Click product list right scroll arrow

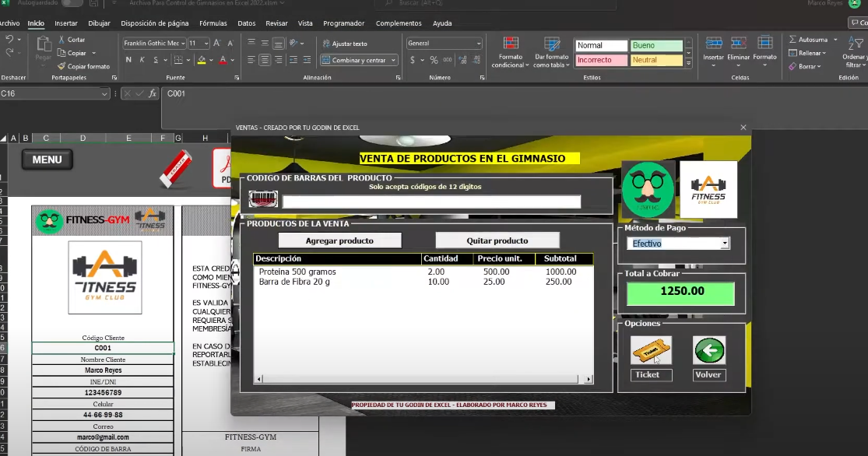pyautogui.click(x=589, y=379)
